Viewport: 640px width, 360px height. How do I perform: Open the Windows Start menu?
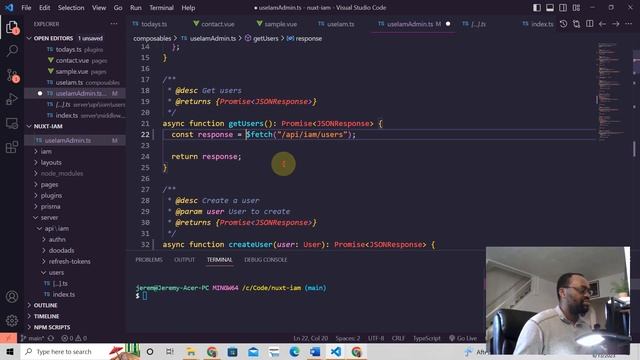point(10,351)
